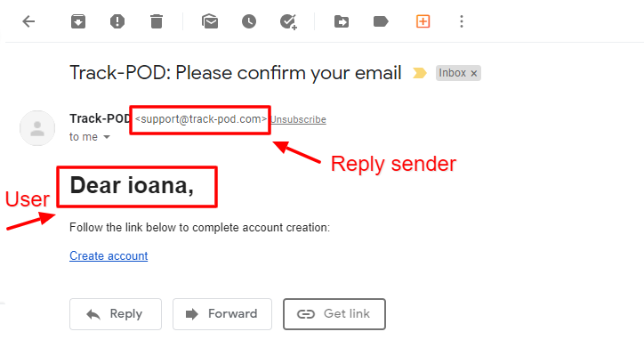Archive this email
This screenshot has width=644, height=356.
78,21
